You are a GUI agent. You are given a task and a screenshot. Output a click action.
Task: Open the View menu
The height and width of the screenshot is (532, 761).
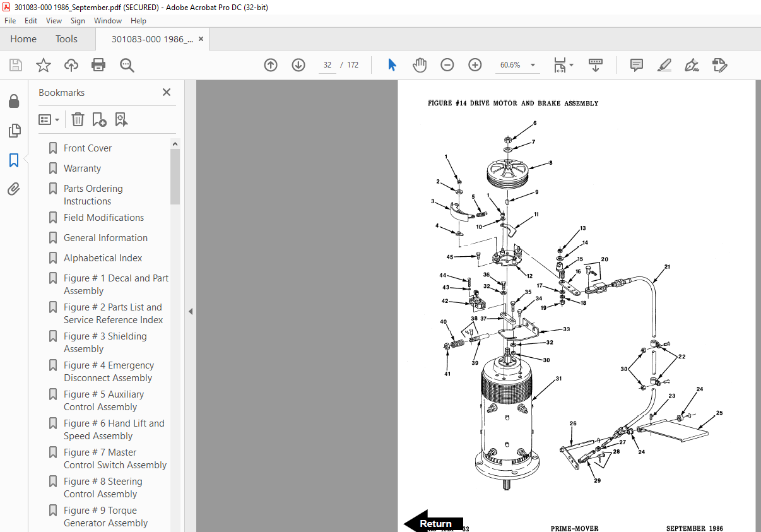pyautogui.click(x=54, y=21)
